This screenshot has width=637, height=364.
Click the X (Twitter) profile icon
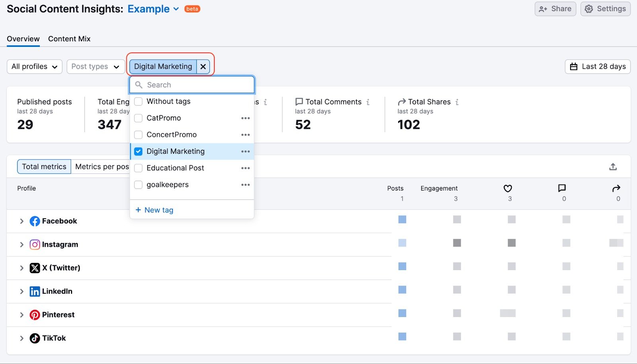[35, 268]
